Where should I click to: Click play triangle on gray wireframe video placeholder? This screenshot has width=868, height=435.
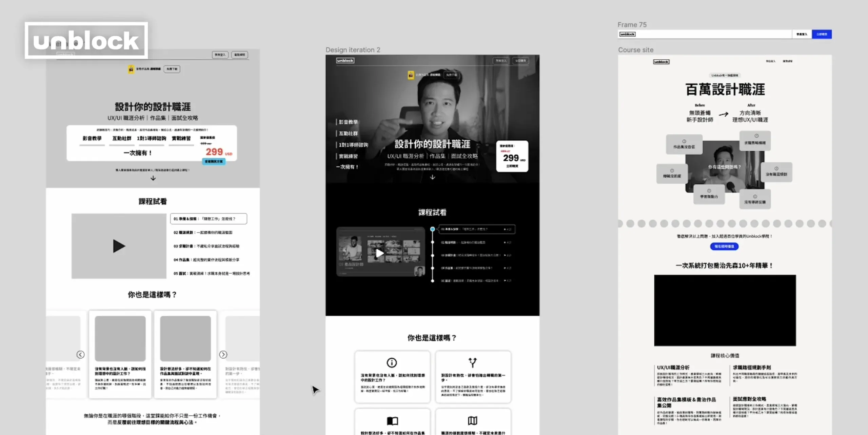click(119, 246)
